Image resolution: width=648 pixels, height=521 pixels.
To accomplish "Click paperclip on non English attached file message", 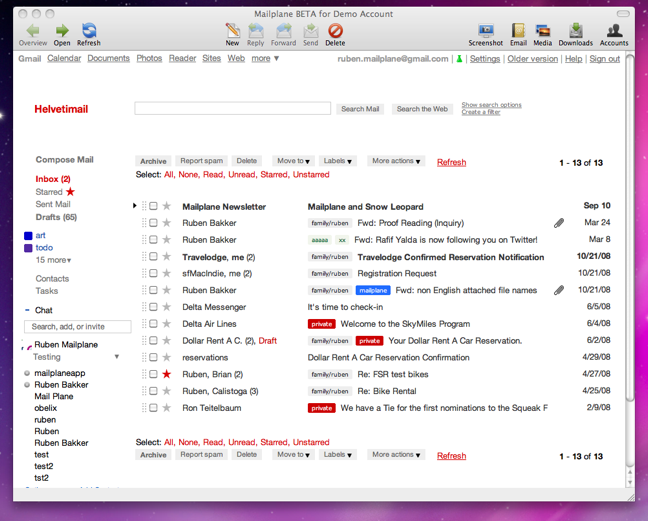I will [559, 290].
